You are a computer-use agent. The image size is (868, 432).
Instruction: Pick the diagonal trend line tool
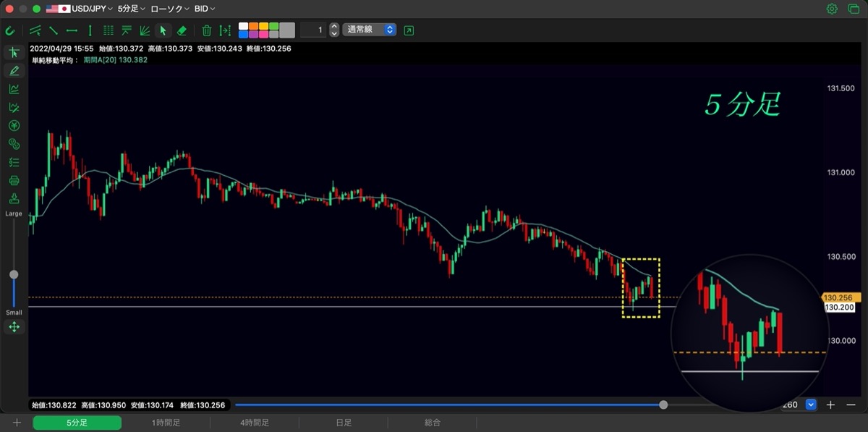[54, 30]
